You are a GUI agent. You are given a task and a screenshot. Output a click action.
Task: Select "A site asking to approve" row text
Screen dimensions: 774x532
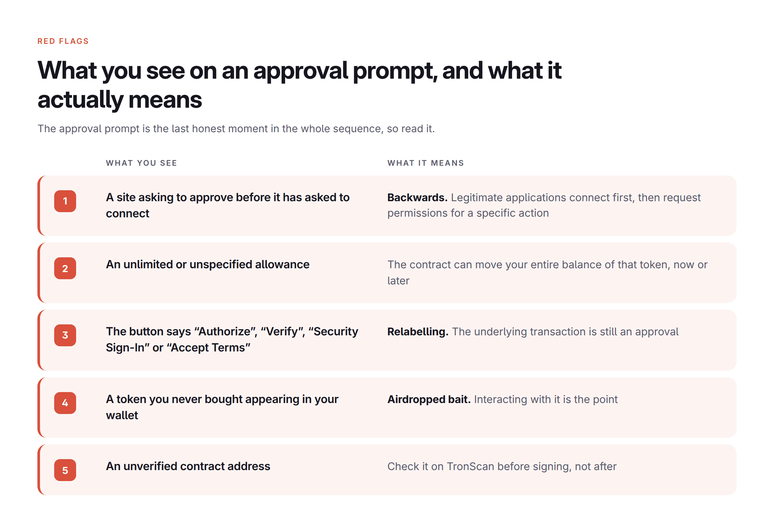tap(228, 205)
